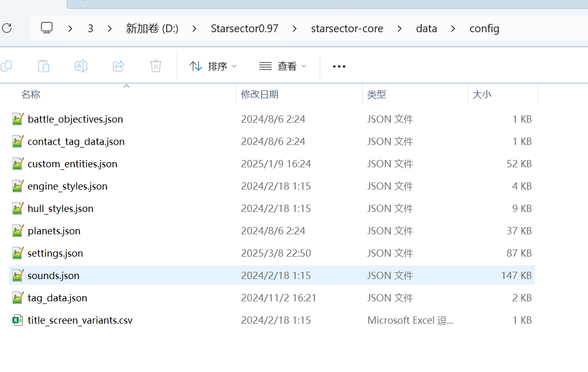Sort files by the 名称 column header
The width and height of the screenshot is (588, 372).
[31, 94]
